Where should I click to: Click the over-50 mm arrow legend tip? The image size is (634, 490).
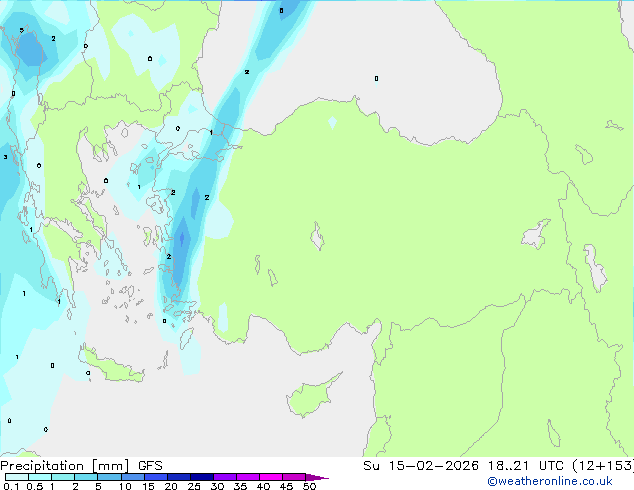click(x=317, y=477)
